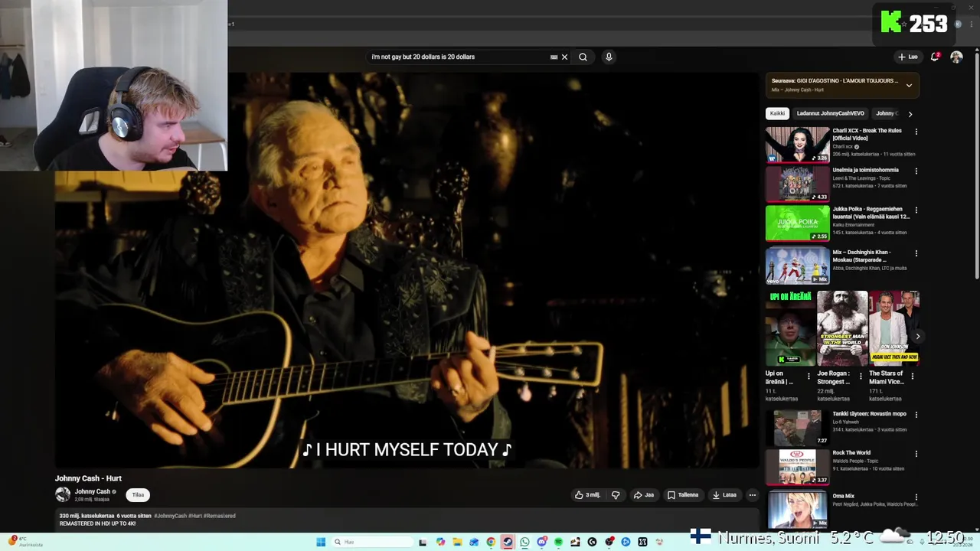
Task: Open the Johnny Cash channel name link
Action: pyautogui.click(x=93, y=491)
